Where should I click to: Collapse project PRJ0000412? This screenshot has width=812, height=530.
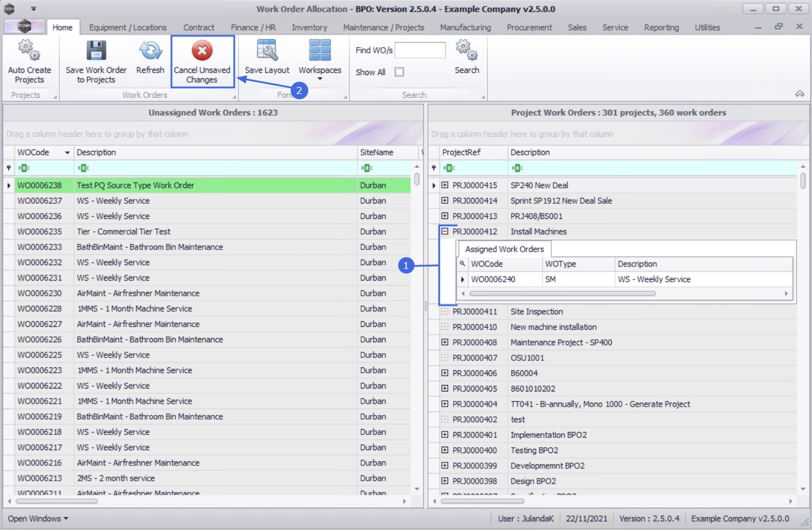[x=445, y=231]
